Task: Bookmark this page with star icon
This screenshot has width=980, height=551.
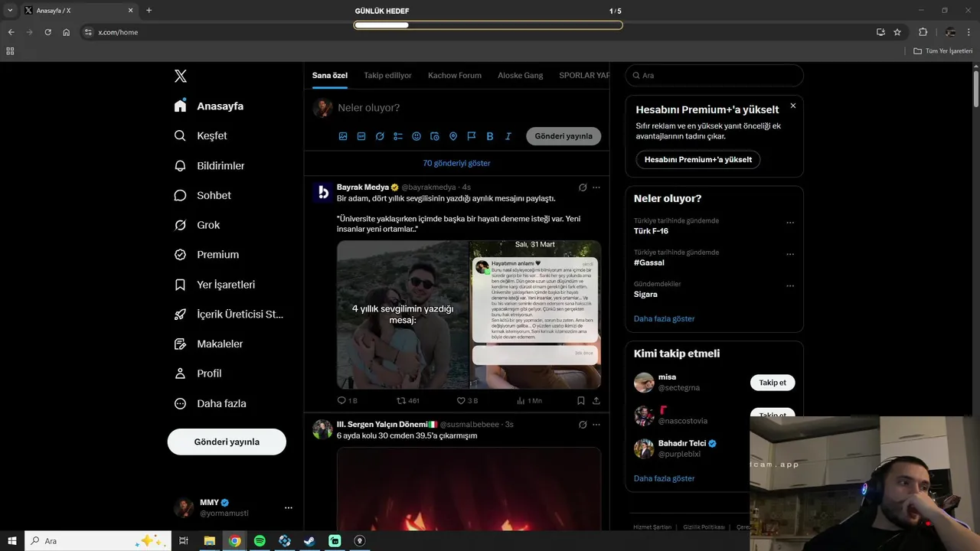Action: pyautogui.click(x=897, y=32)
